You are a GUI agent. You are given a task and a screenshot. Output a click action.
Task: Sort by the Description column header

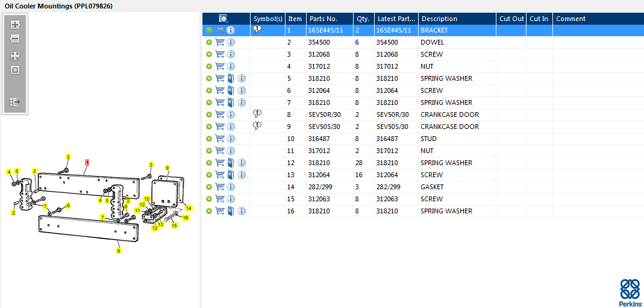(457, 19)
